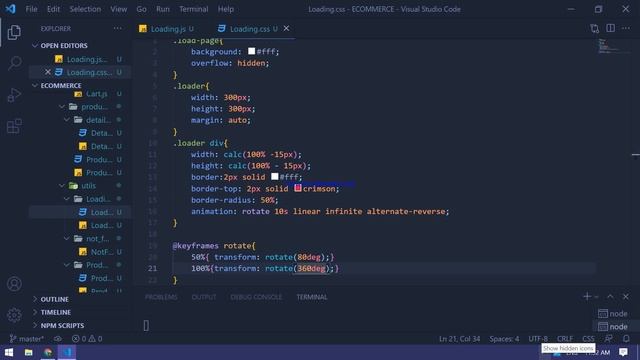Image resolution: width=640 pixels, height=360 pixels.
Task: Open the Search view in activity bar
Action: click(15, 64)
